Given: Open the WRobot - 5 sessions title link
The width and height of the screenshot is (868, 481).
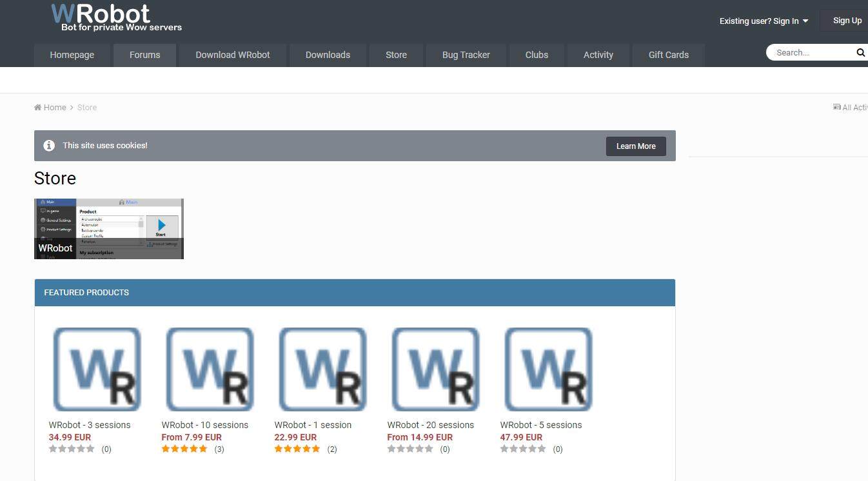Looking at the screenshot, I should [541, 425].
